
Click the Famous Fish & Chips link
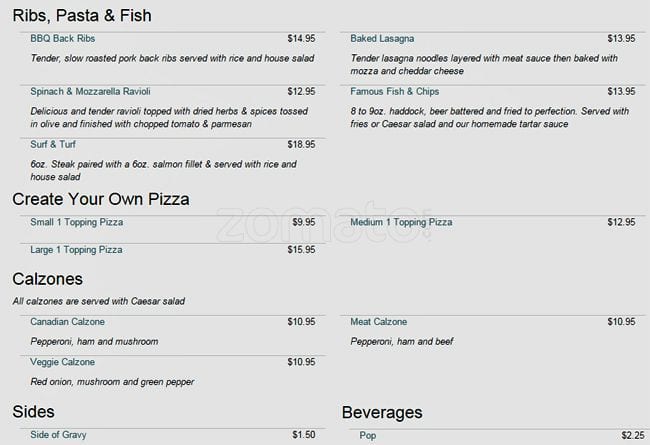coord(394,91)
